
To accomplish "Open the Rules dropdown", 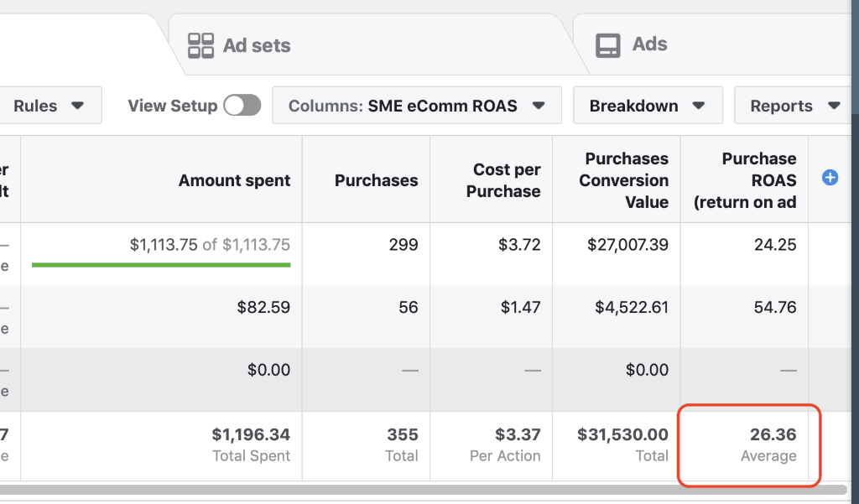I will (x=49, y=106).
